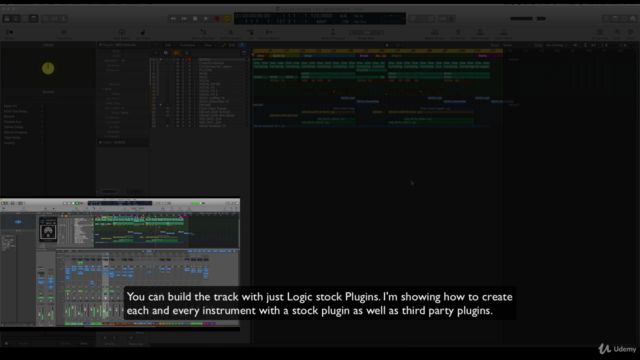The width and height of the screenshot is (640, 360).
Task: Click the Join toolbar icon
Action: click(x=250, y=32)
